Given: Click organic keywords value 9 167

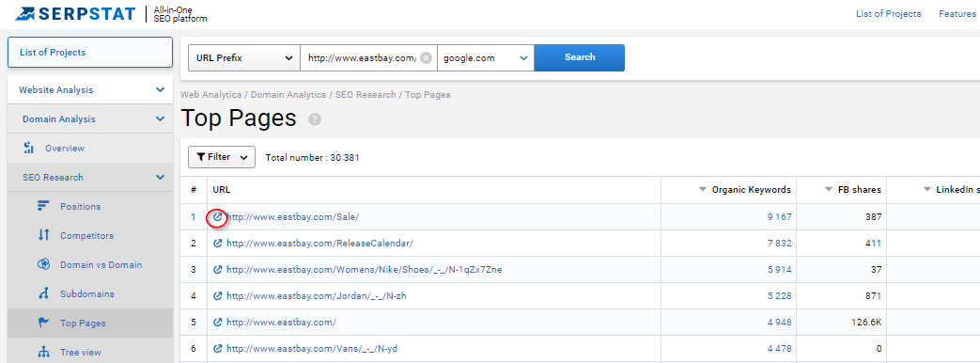Looking at the screenshot, I should [x=779, y=217].
